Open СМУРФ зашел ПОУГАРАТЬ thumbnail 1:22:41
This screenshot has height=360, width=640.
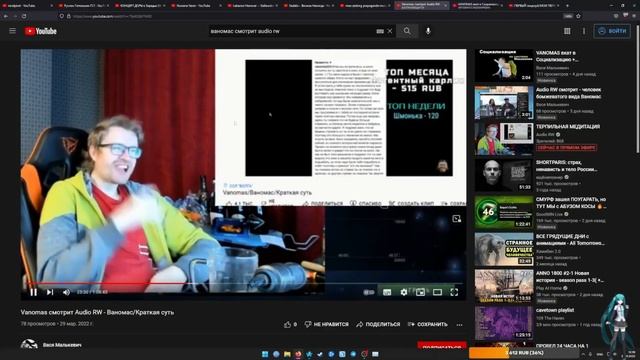(504, 212)
